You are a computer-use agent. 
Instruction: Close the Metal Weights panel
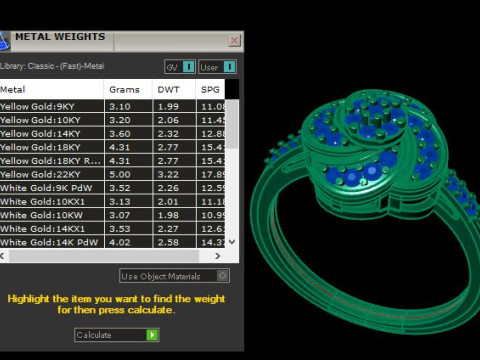coord(235,41)
